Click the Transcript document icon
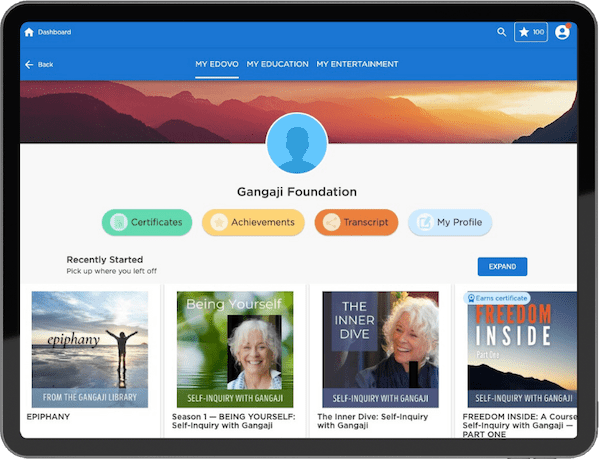 pyautogui.click(x=329, y=222)
